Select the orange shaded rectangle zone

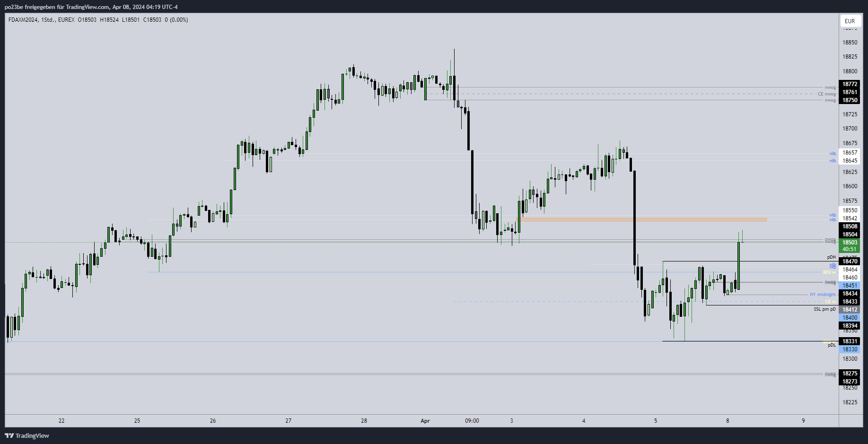[643, 219]
